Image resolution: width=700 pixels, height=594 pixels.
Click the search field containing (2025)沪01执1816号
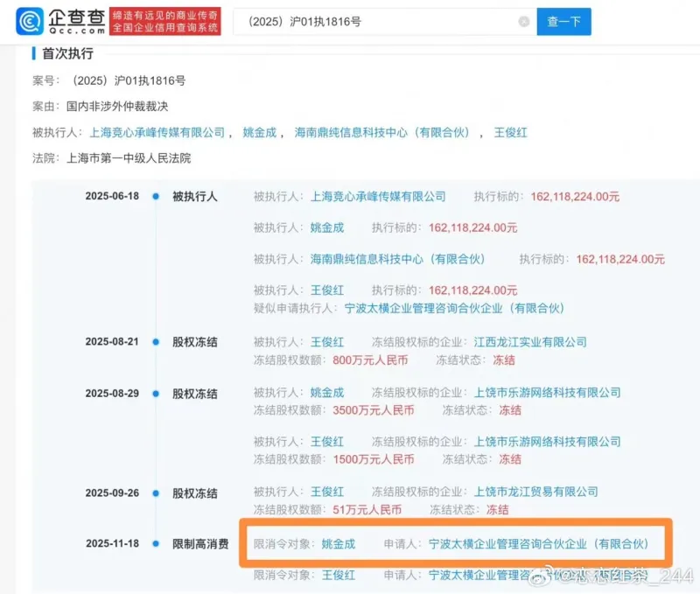[x=376, y=22]
